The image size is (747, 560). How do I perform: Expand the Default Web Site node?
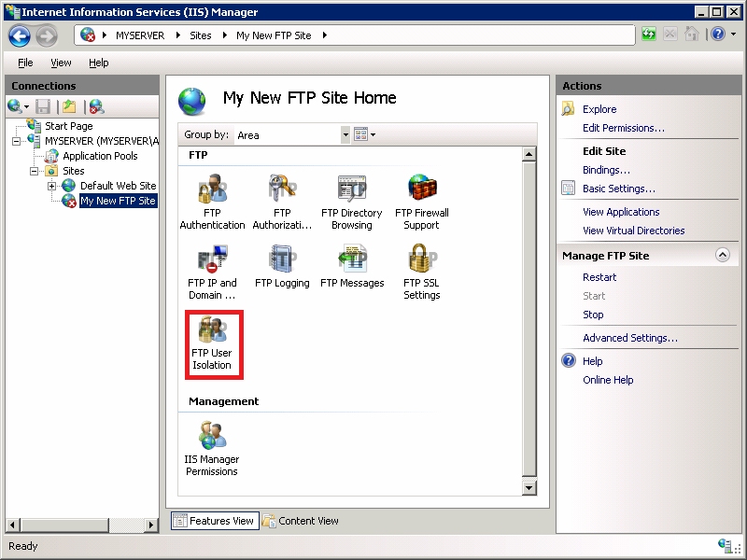[51, 186]
